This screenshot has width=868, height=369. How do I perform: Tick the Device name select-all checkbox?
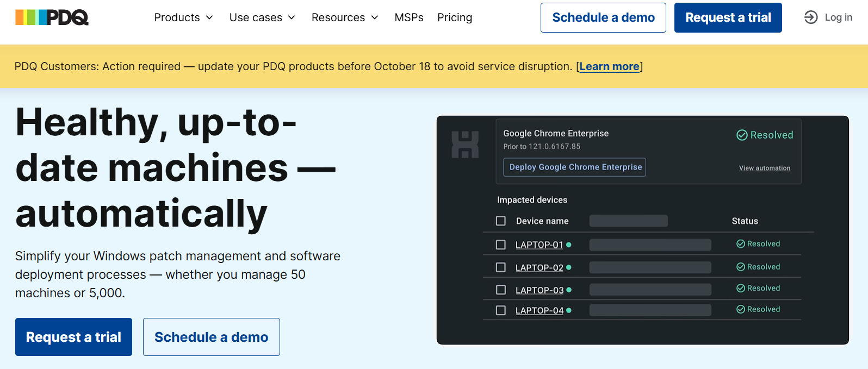501,221
